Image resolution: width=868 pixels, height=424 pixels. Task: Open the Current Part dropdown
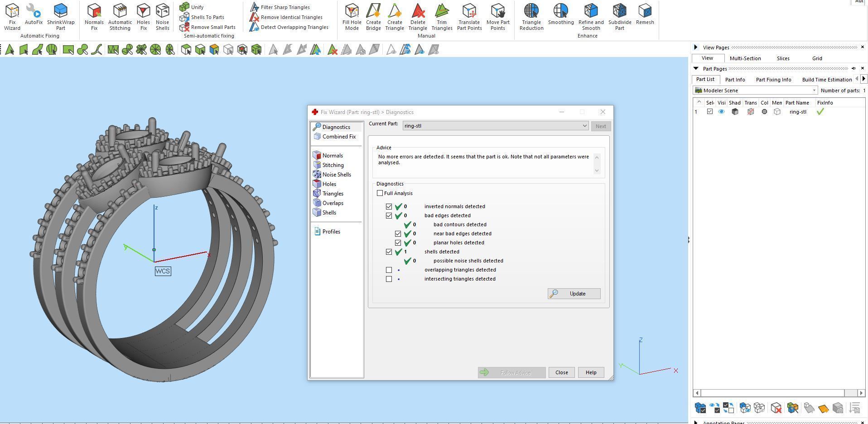pos(496,126)
